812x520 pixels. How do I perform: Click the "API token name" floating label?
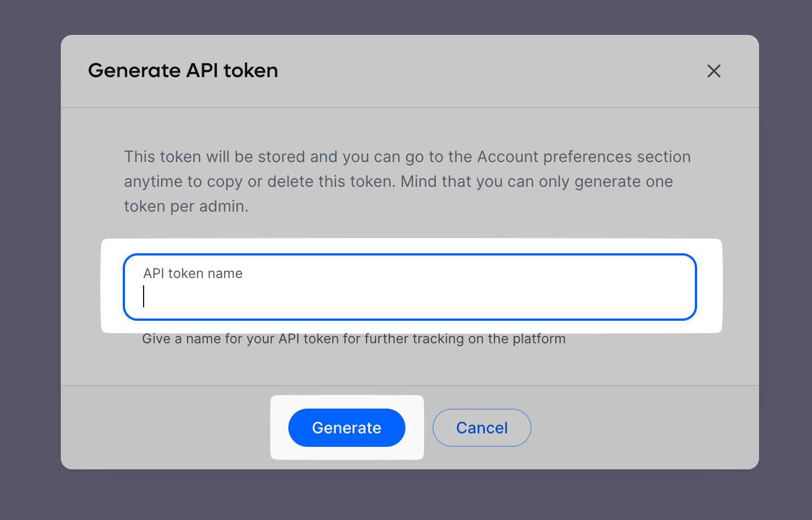click(193, 274)
